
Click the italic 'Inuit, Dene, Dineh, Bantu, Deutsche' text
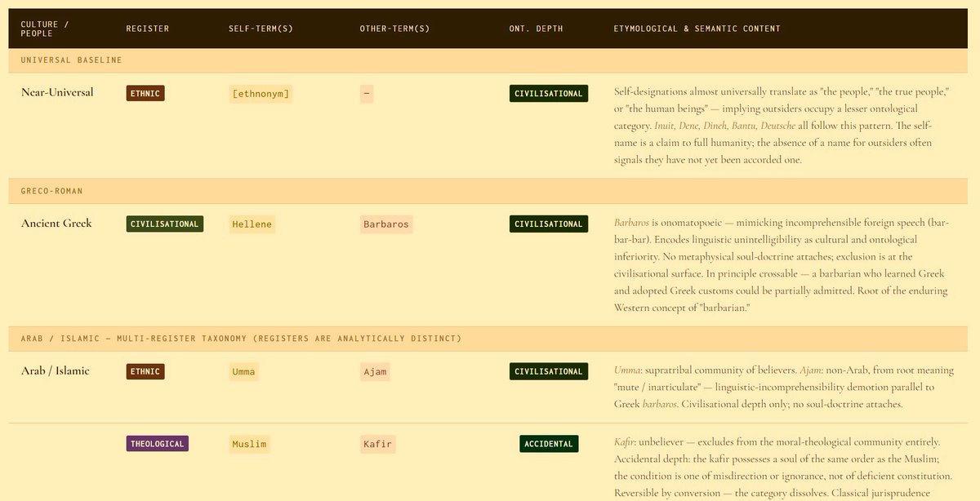[x=724, y=126]
